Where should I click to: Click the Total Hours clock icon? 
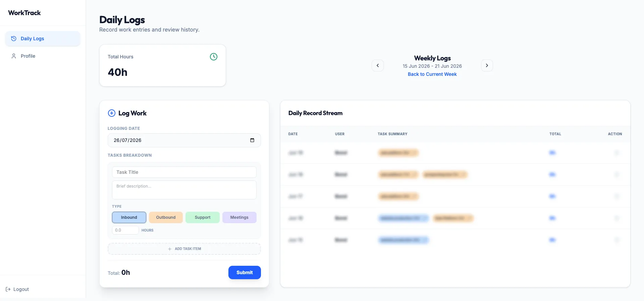(214, 57)
